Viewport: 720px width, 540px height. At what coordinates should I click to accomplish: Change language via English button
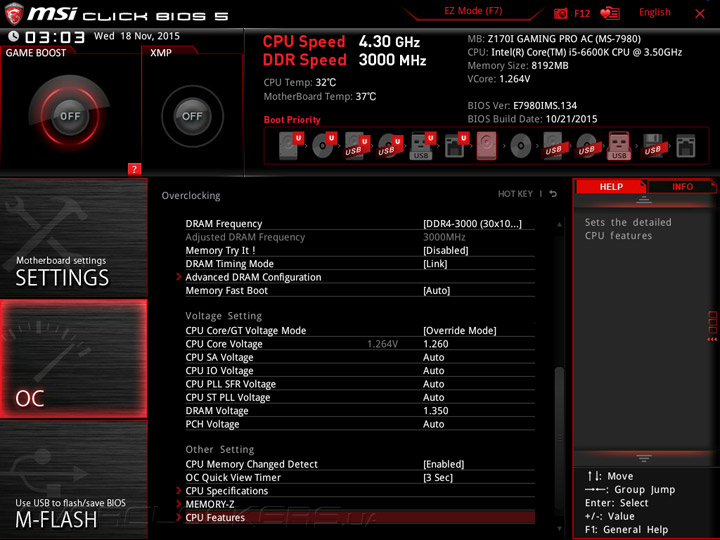pyautogui.click(x=655, y=12)
